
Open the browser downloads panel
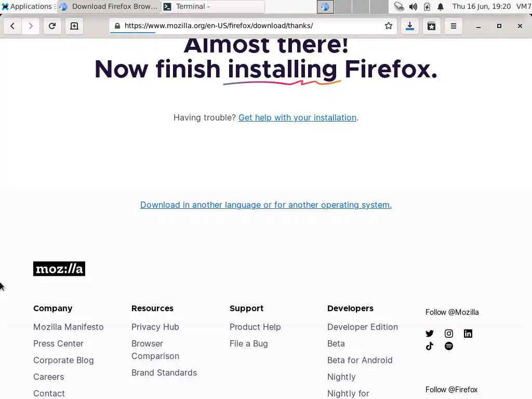tap(410, 26)
